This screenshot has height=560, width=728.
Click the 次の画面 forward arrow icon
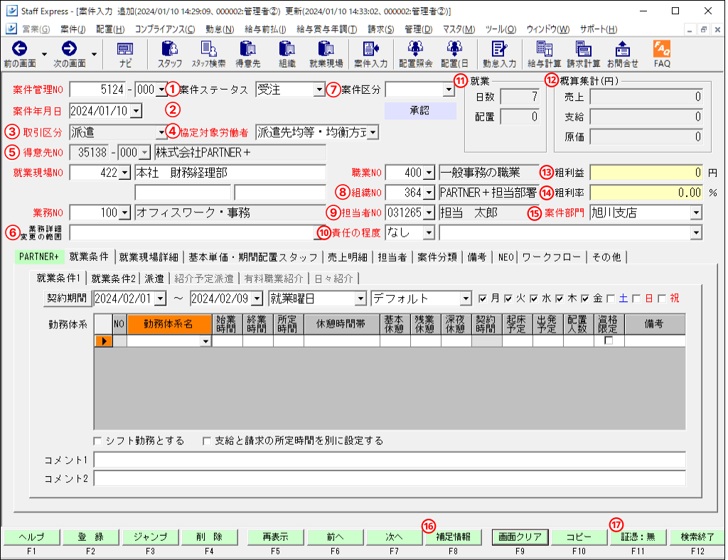tap(69, 49)
